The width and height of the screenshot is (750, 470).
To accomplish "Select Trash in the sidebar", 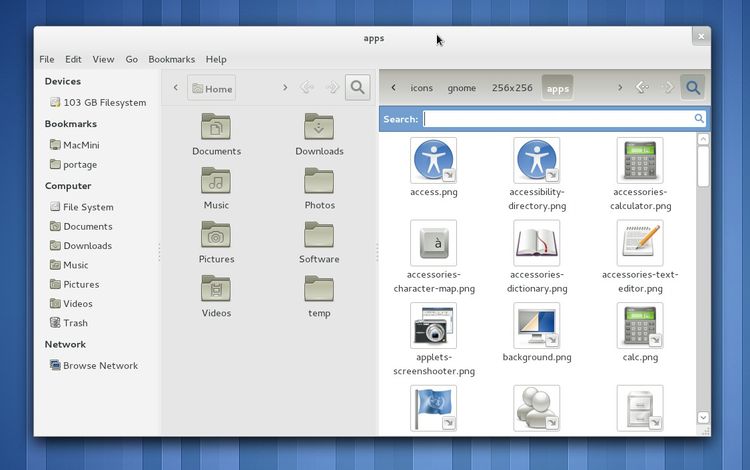I will [75, 323].
